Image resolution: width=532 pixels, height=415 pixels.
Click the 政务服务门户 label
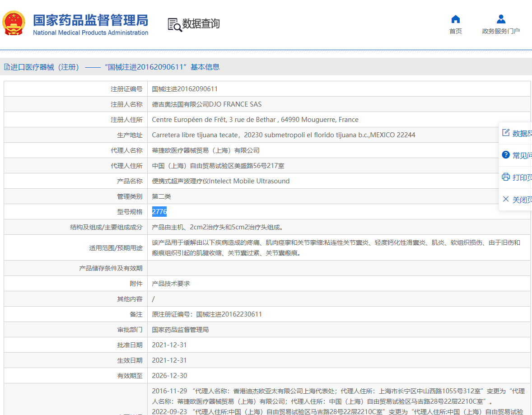coord(501,31)
